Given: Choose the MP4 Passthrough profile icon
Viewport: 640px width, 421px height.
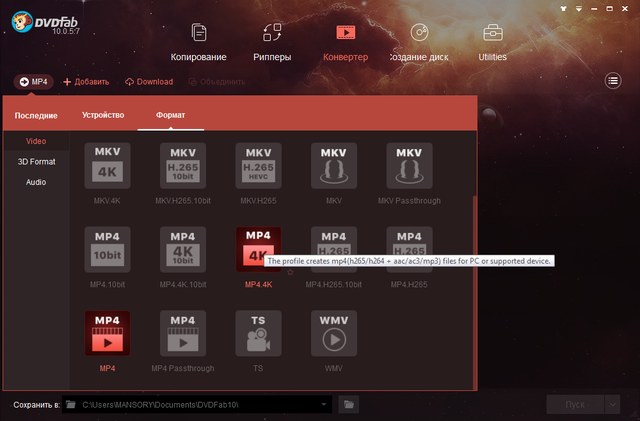Looking at the screenshot, I should tap(183, 333).
